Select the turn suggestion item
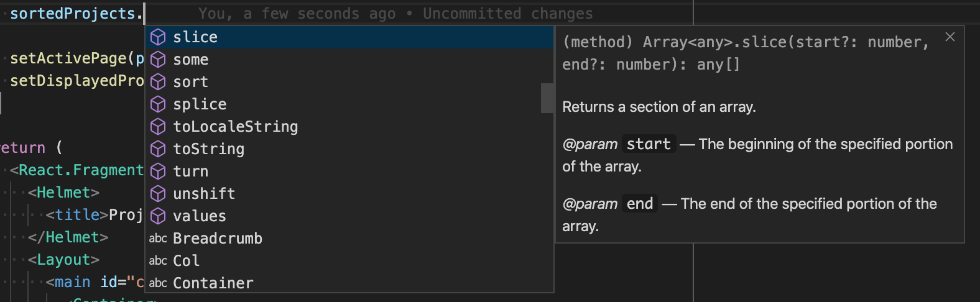Screen dimensions: 980x302 coord(190,172)
